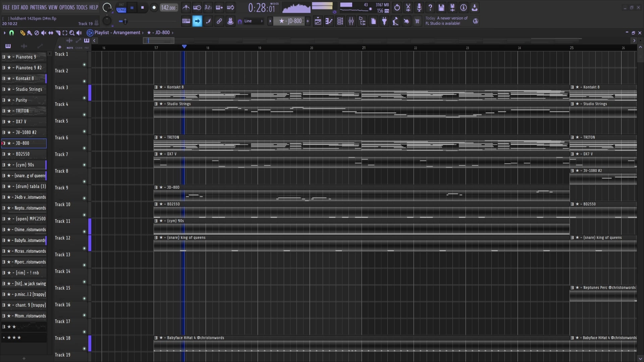Open the Piano Roll window

329,21
